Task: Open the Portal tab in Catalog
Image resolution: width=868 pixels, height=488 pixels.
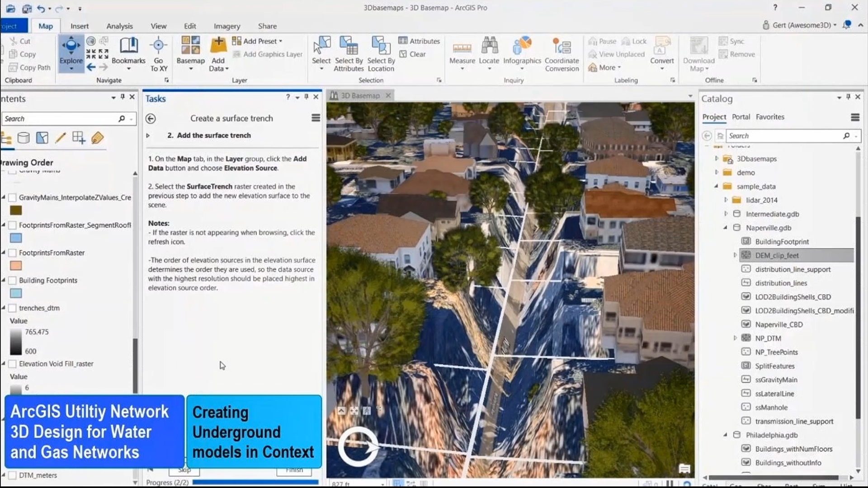Action: click(x=741, y=117)
